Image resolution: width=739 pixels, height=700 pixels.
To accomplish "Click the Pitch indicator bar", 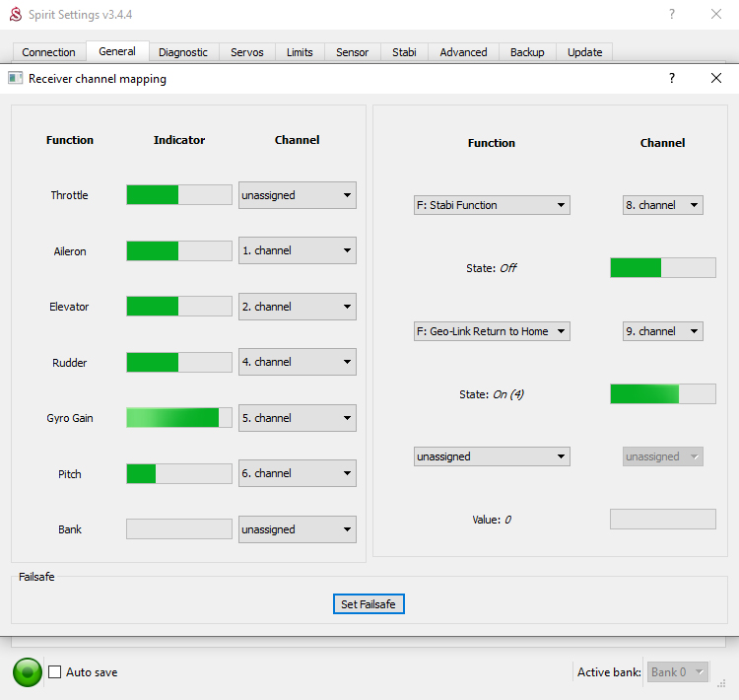I will [178, 474].
